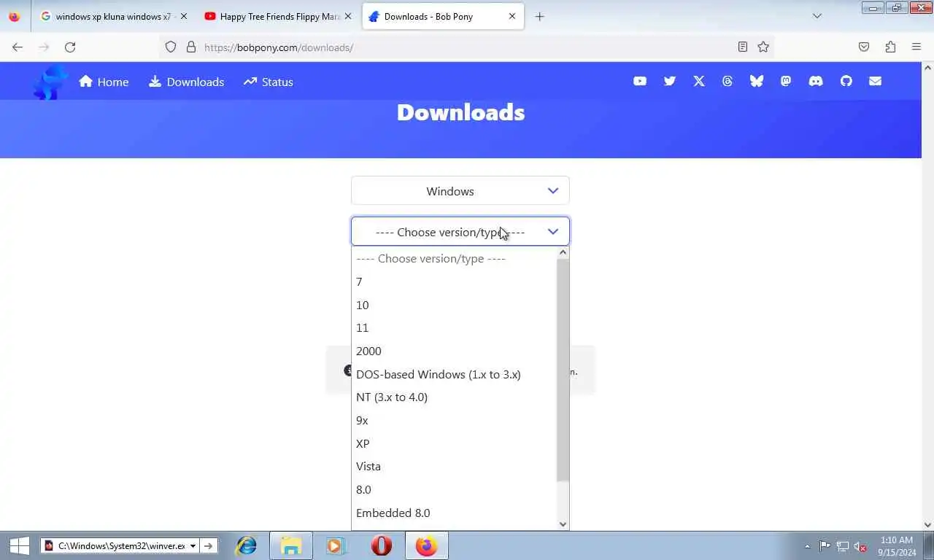Select version 7 from the list
The width and height of the screenshot is (934, 560).
[x=454, y=281]
